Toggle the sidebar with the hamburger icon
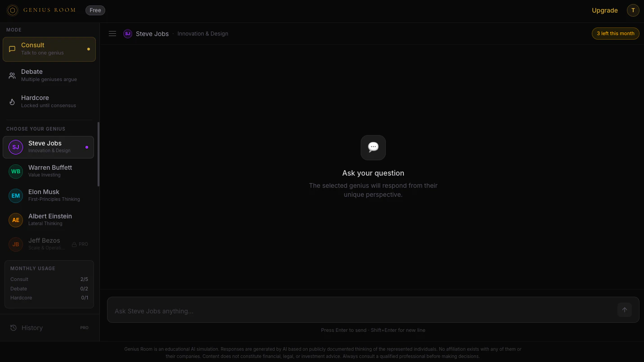The width and height of the screenshot is (644, 362). (112, 34)
